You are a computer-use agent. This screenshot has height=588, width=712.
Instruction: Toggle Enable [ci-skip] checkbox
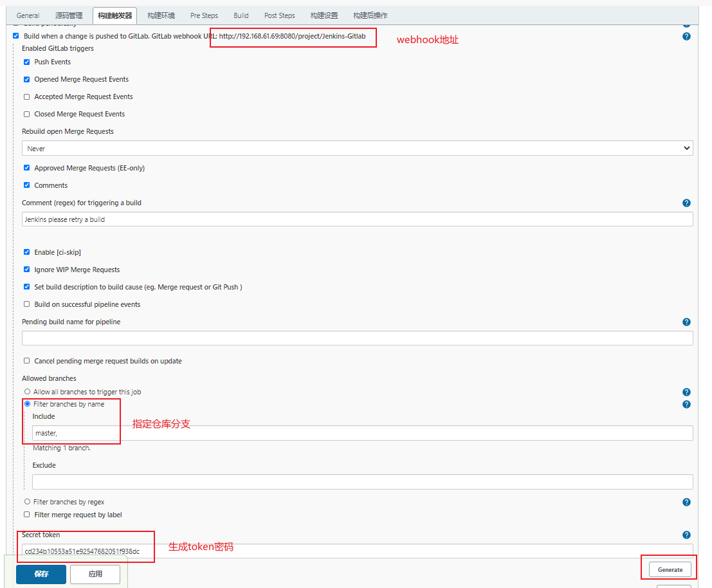click(x=27, y=252)
